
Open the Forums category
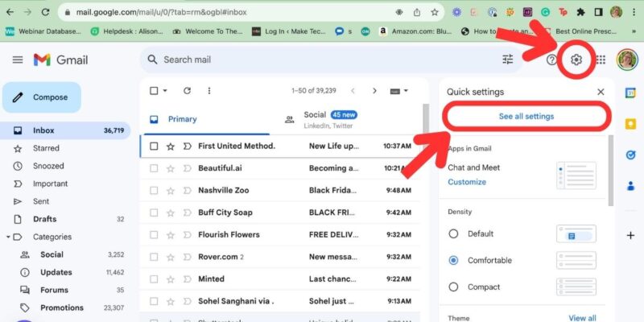(66, 290)
